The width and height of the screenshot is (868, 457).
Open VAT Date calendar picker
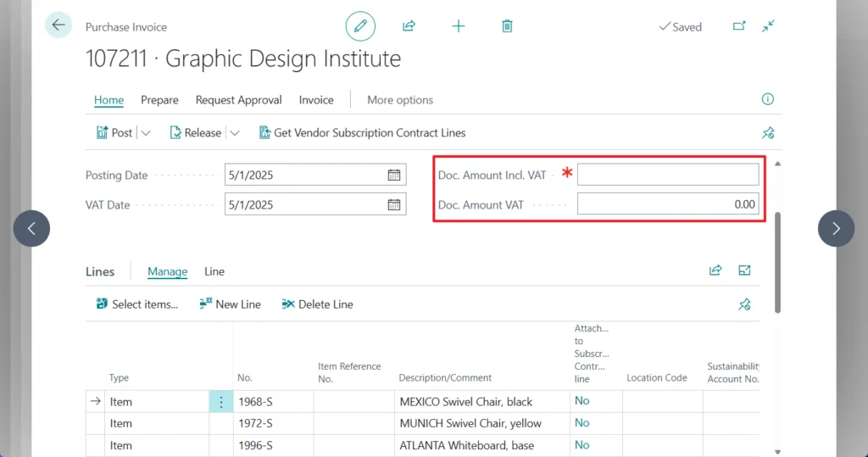tap(394, 204)
